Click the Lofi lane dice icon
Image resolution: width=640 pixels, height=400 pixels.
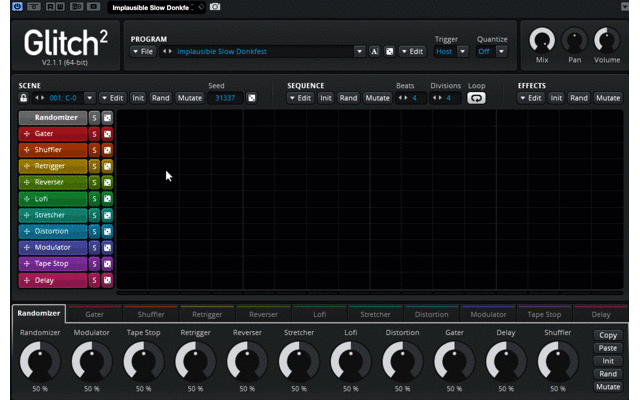click(x=107, y=199)
